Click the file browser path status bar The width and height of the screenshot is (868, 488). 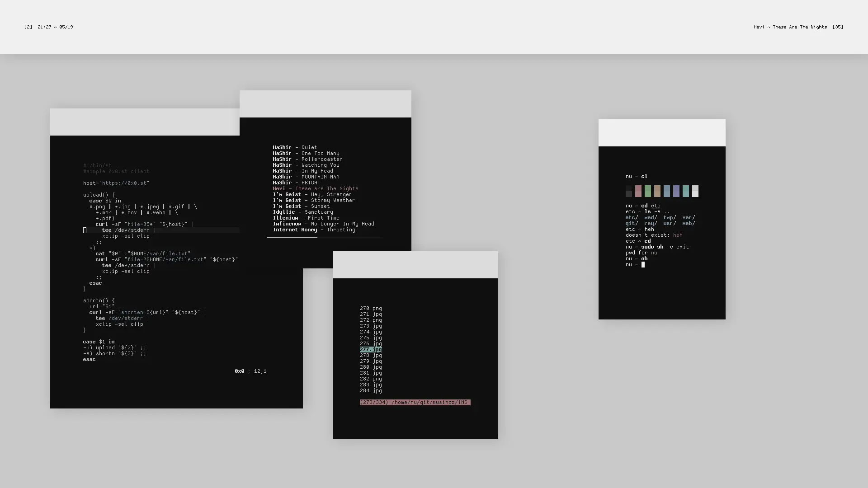(415, 403)
